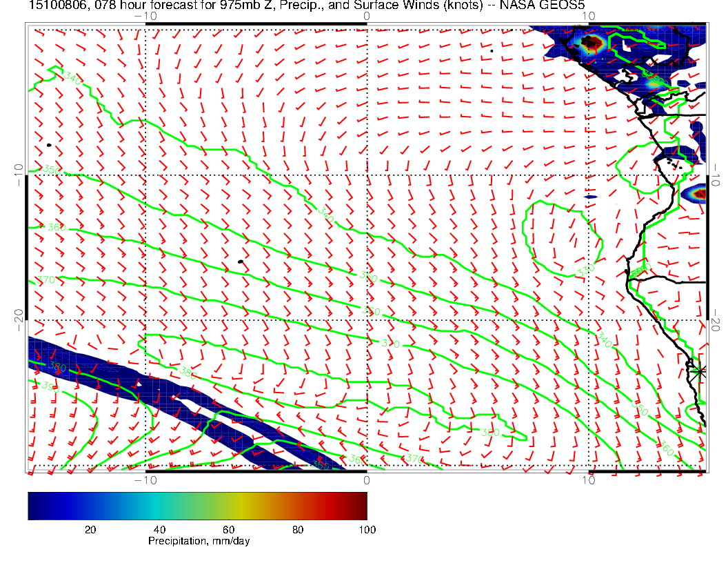728x563 pixels.
Task: Click the "60" colorbar tick label
Action: click(228, 529)
